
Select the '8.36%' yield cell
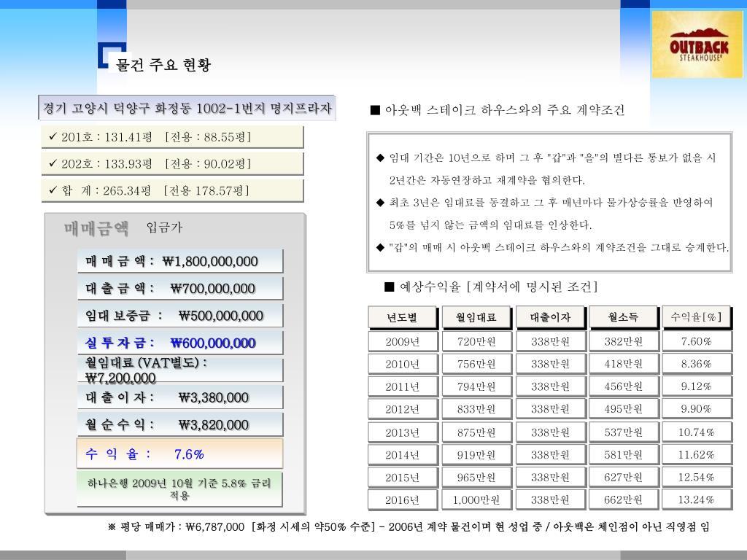pos(697,364)
